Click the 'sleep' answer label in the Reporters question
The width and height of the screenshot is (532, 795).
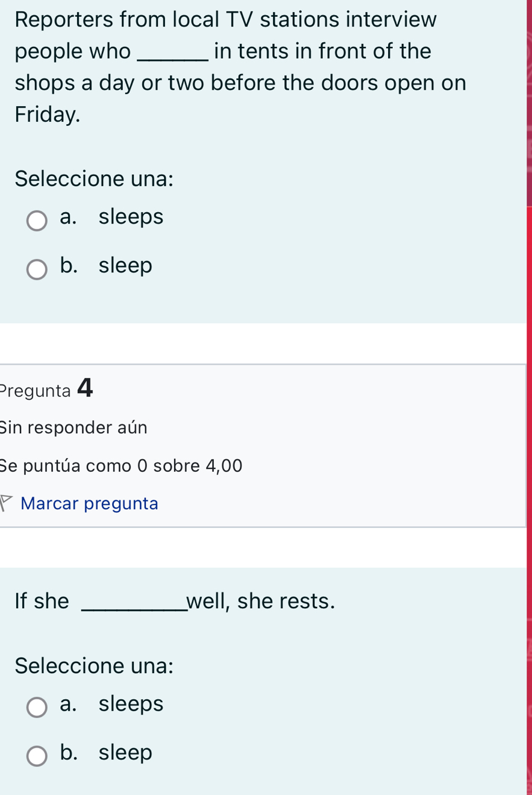[125, 265]
